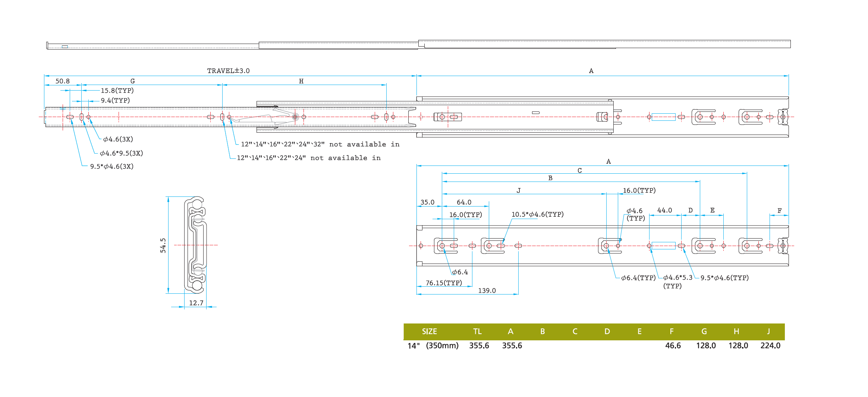The width and height of the screenshot is (868, 397).
Task: Select the TL column header
Action: coord(477,331)
